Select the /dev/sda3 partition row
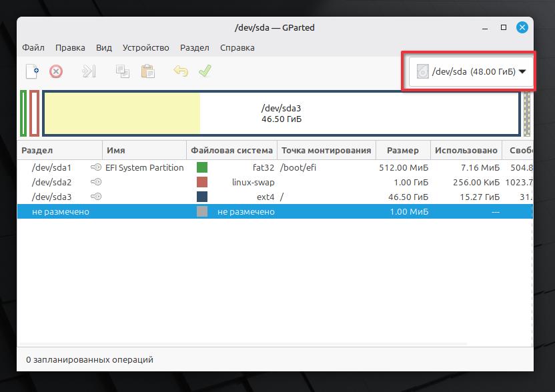 pos(275,197)
